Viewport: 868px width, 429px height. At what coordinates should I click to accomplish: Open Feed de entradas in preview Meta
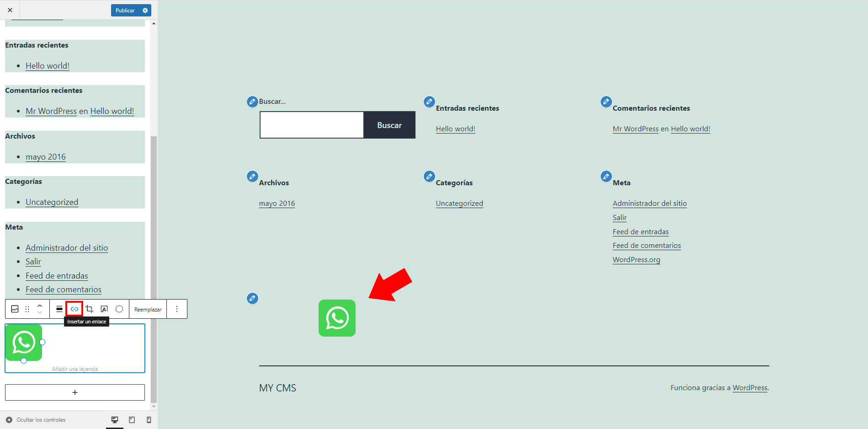coord(640,232)
